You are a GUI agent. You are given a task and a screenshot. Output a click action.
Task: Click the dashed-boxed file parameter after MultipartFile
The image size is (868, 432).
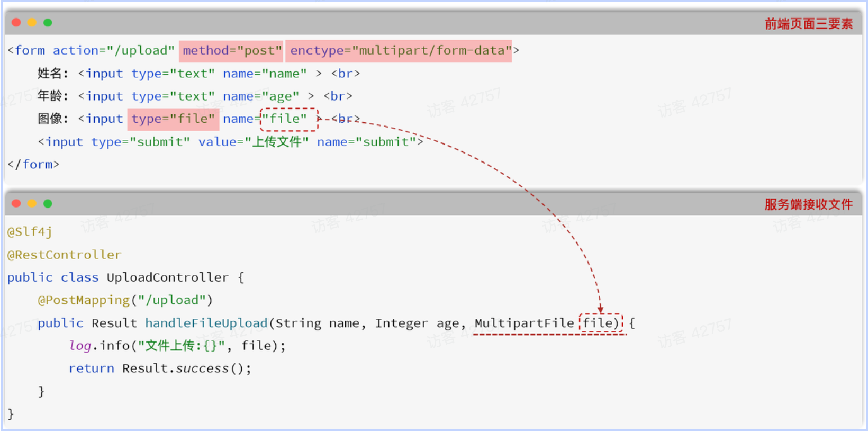click(x=601, y=323)
